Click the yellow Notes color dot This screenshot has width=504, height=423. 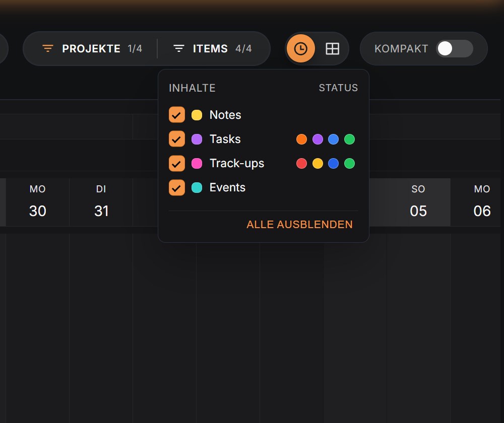tap(197, 115)
